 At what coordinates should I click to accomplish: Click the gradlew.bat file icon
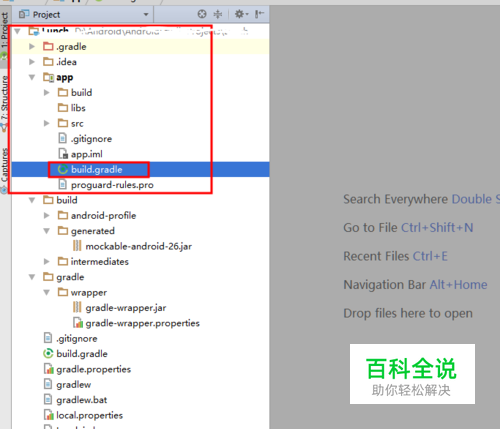point(48,400)
